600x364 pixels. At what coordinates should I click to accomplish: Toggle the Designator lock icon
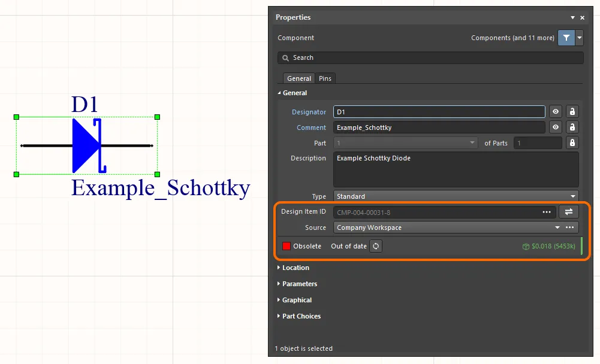572,111
